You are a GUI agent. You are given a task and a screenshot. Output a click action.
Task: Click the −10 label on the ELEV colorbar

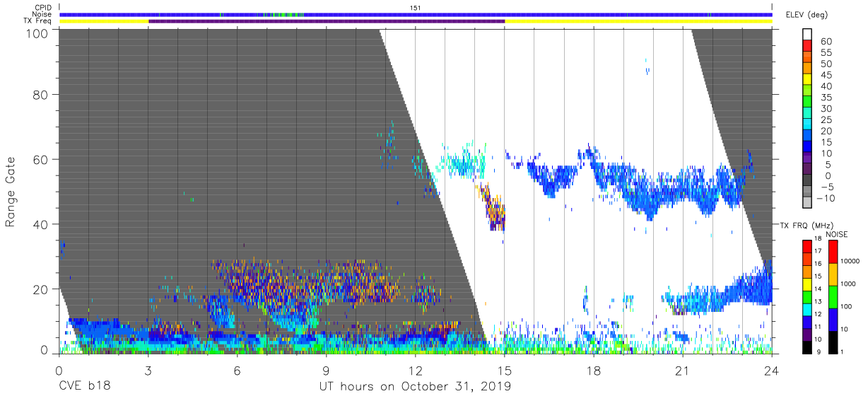click(x=825, y=198)
